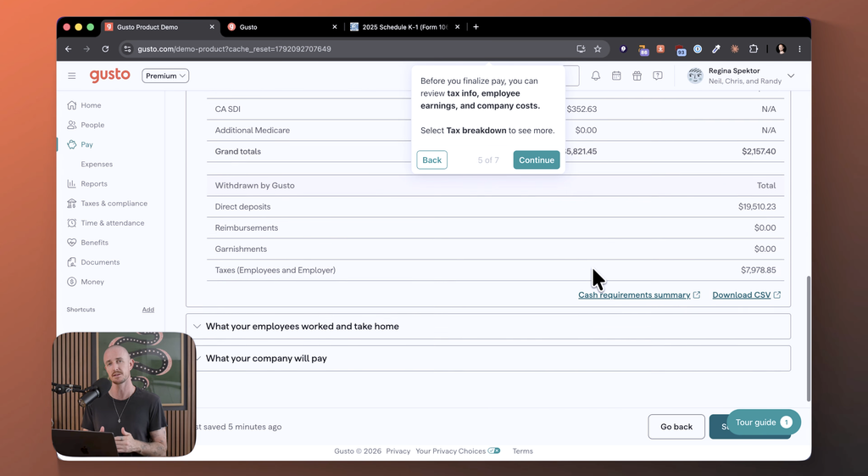
Task: Open the Terms footer link
Action: 522,451
